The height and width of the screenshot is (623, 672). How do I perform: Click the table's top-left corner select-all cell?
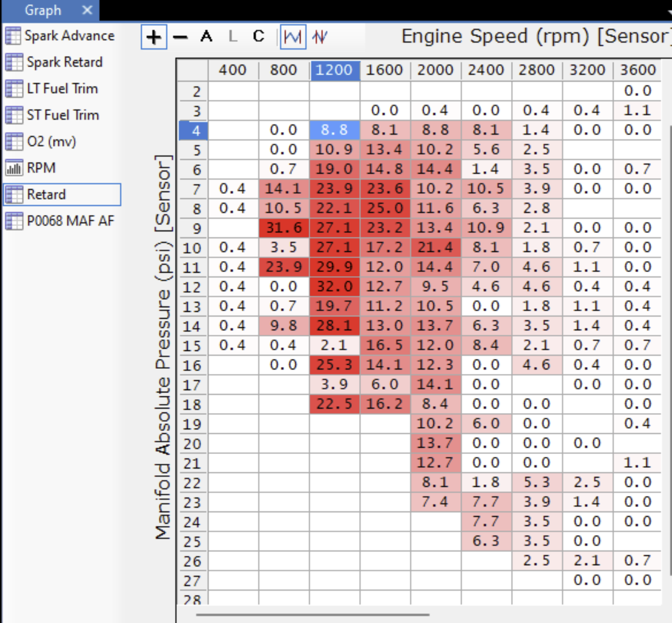tap(193, 70)
